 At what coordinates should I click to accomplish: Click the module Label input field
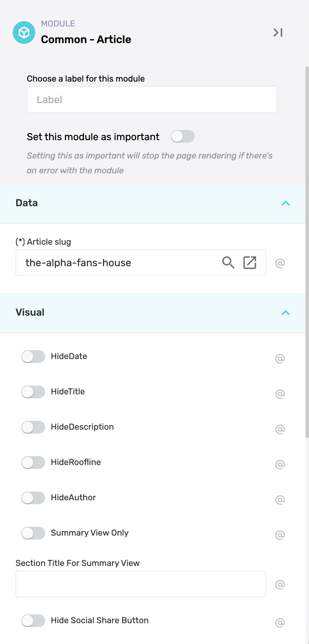pos(152,100)
